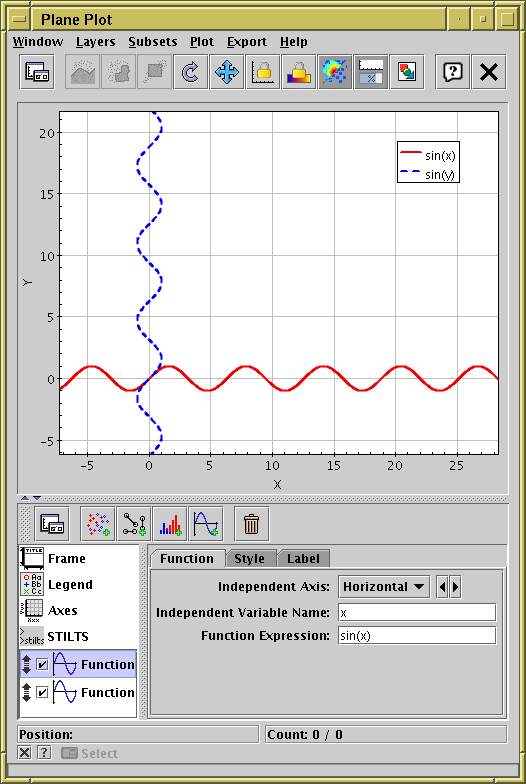The width and height of the screenshot is (526, 784).
Task: Click the sin(x) legend entry in plot
Action: [x=428, y=155]
